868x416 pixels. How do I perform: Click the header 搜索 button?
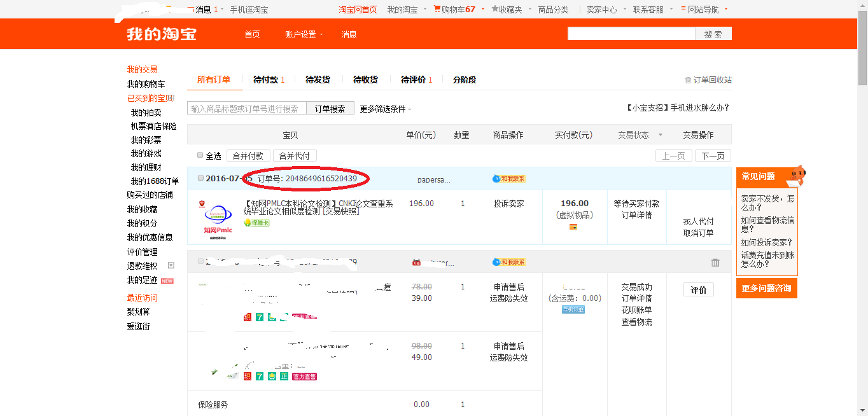tap(713, 34)
